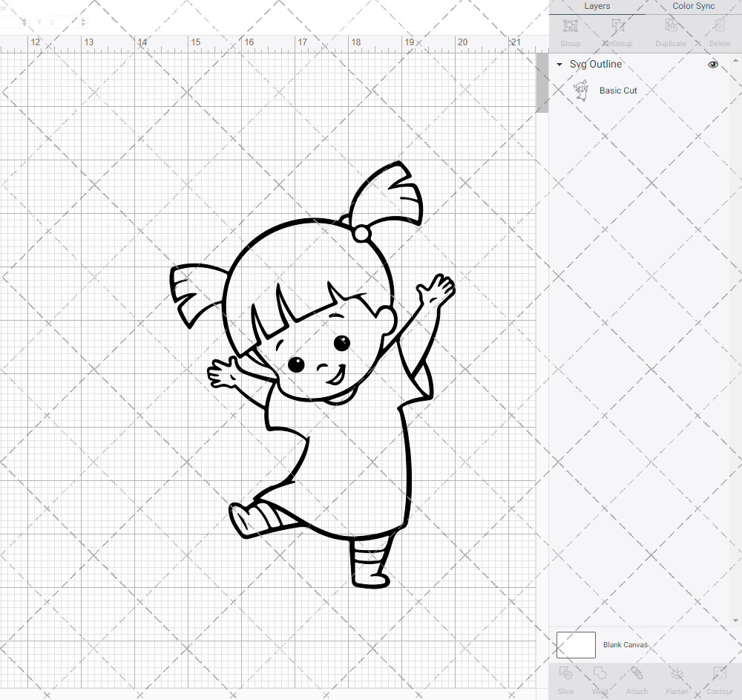Viewport: 742px width, 700px height.
Task: Switch to the Layers tab
Action: (597, 6)
